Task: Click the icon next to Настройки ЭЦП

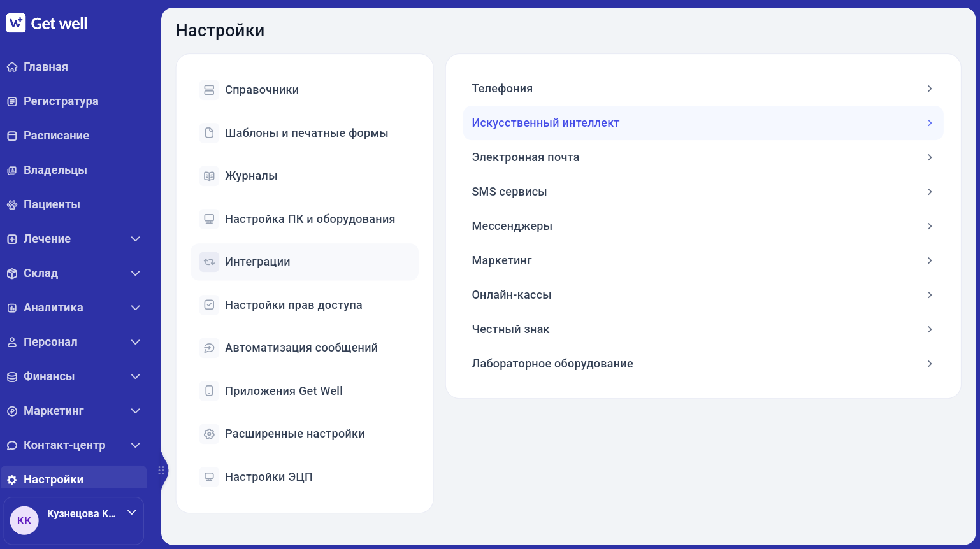Action: (209, 477)
